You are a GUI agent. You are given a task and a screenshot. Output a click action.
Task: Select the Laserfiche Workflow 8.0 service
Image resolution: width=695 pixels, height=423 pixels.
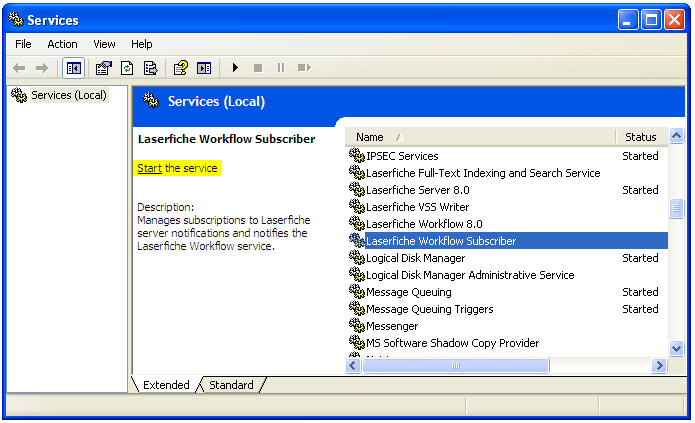coord(507,224)
